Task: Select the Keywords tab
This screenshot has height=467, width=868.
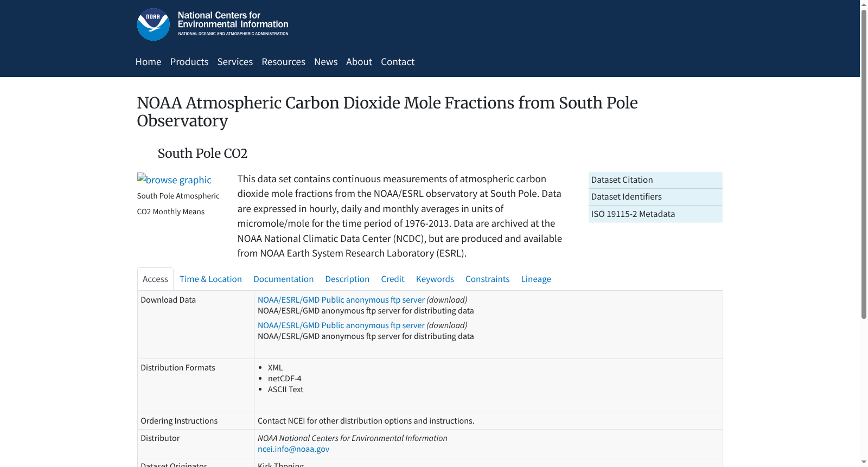Action: (435, 279)
